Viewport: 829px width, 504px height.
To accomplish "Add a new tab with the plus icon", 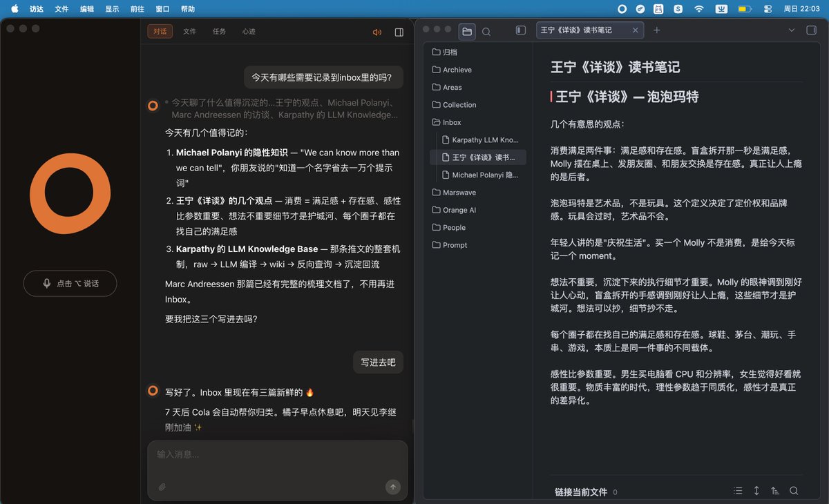I will 656,30.
